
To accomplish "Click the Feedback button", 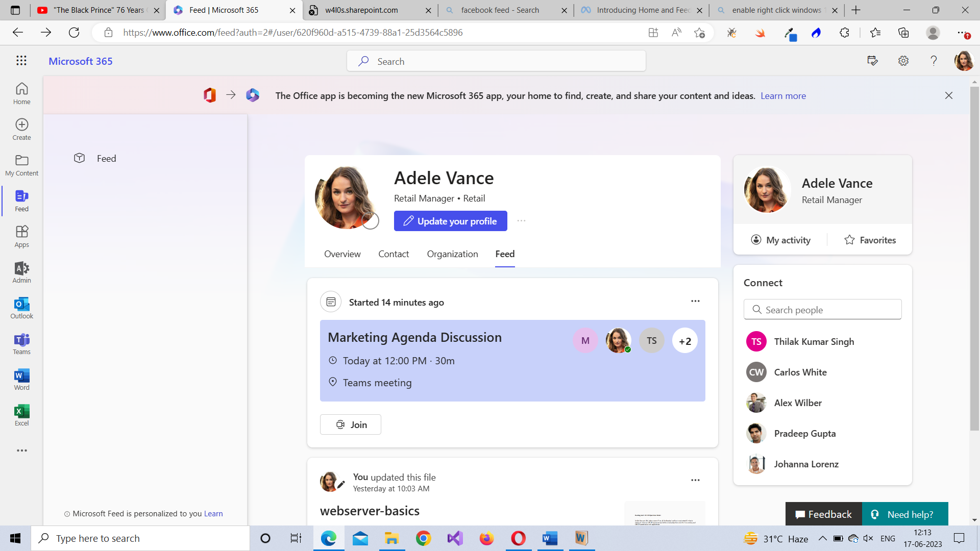I will (823, 514).
